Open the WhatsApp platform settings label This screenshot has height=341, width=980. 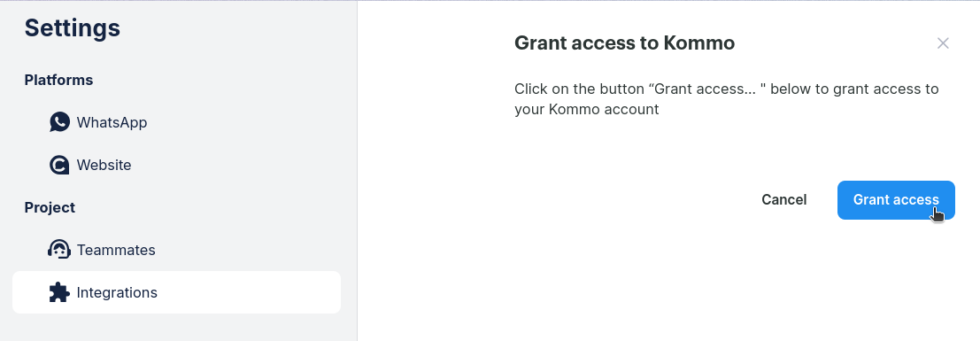(x=112, y=122)
